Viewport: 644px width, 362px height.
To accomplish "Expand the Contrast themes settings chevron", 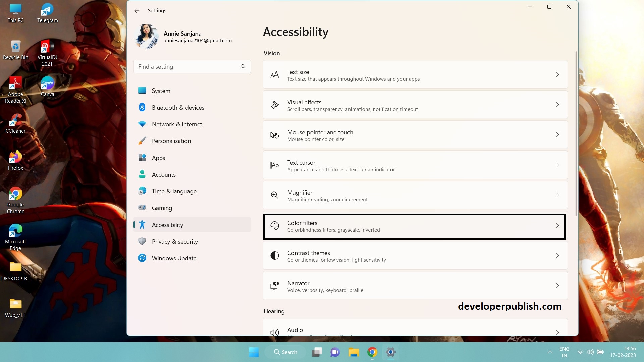I will 558,255.
